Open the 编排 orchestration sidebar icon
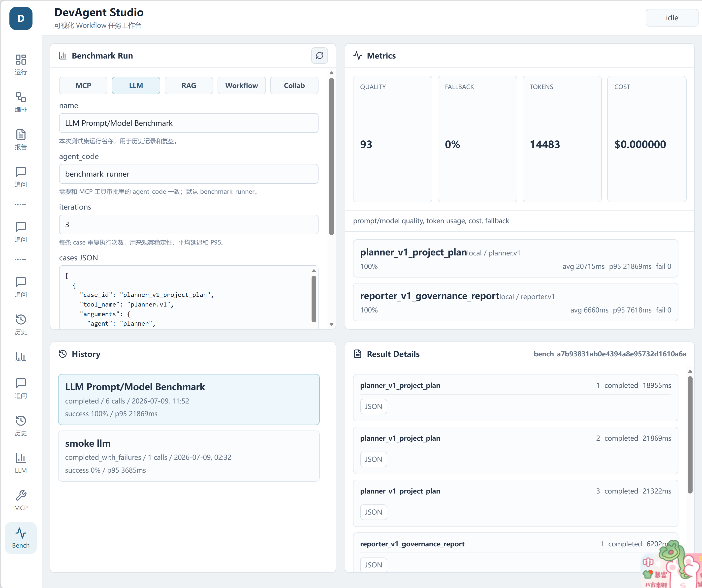The image size is (702, 588). tap(21, 102)
